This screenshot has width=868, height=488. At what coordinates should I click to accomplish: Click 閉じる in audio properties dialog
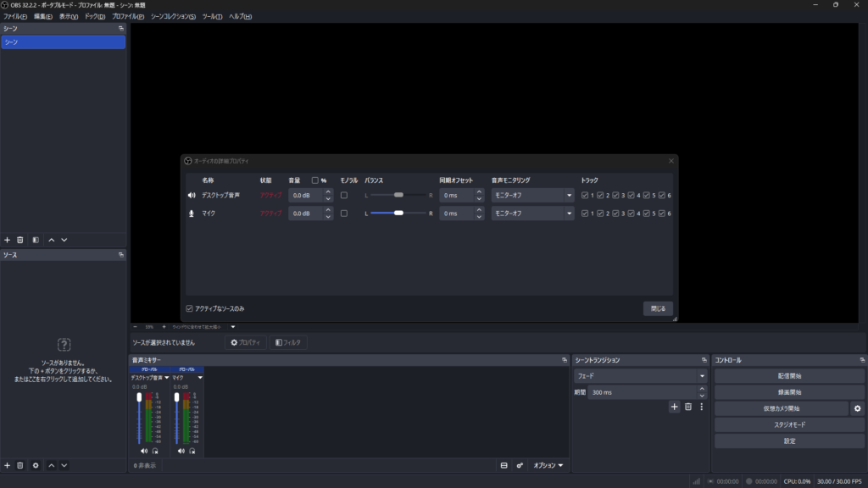658,308
